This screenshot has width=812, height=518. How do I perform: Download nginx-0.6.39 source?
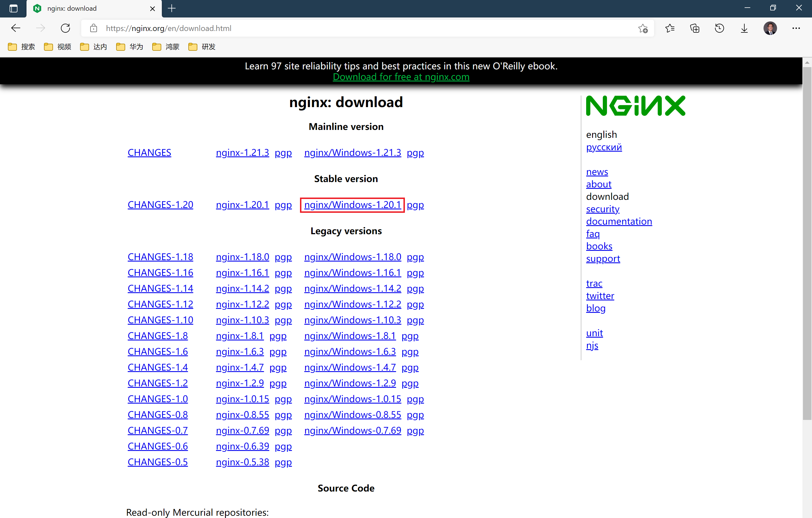point(242,446)
